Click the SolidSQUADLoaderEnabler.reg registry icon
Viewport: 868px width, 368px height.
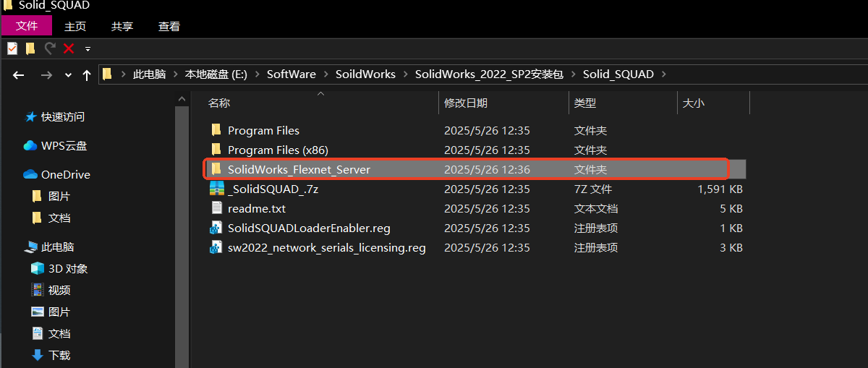coord(216,228)
